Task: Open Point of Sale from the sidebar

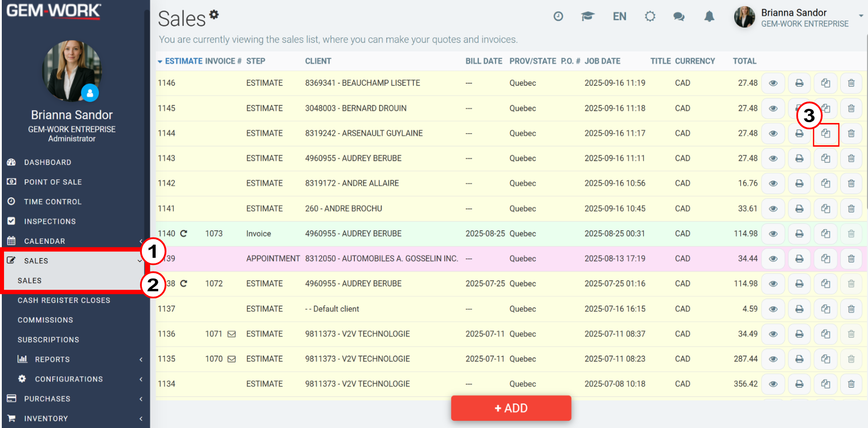Action: 53,182
